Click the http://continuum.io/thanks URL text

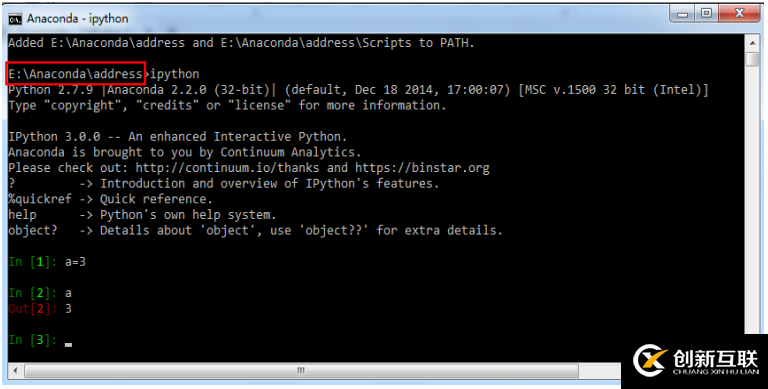[x=227, y=168]
